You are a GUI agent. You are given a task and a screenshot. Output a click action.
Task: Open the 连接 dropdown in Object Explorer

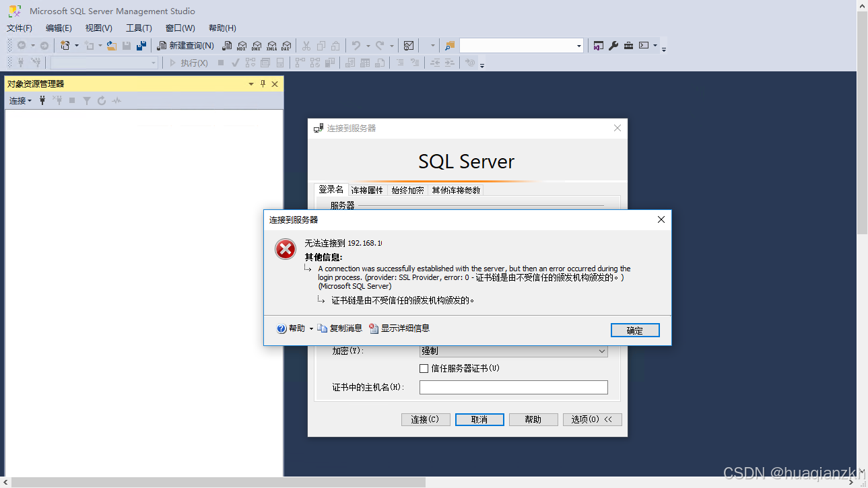[x=20, y=100]
